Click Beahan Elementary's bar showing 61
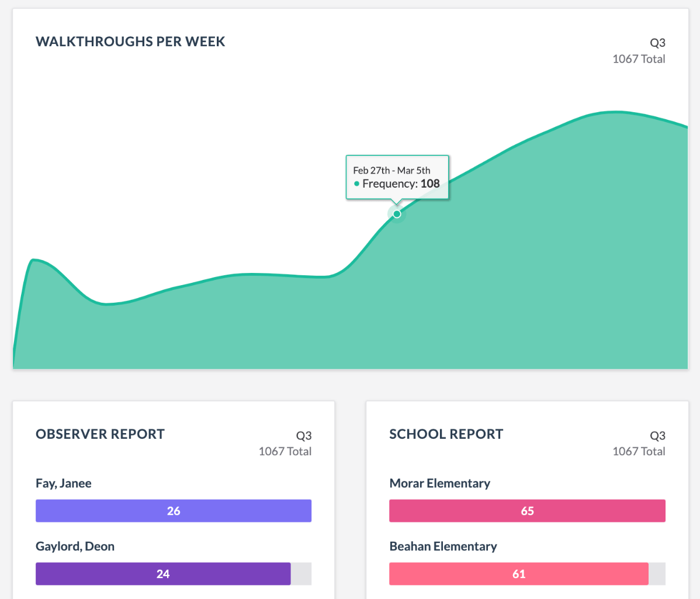The width and height of the screenshot is (700, 599). click(x=519, y=574)
